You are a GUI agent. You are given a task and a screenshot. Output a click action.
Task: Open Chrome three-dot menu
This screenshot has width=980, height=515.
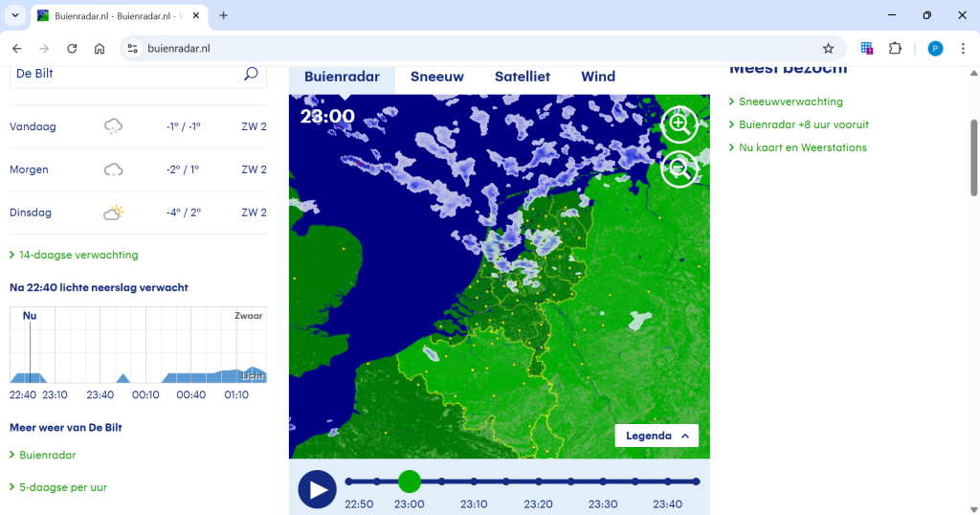pos(963,48)
